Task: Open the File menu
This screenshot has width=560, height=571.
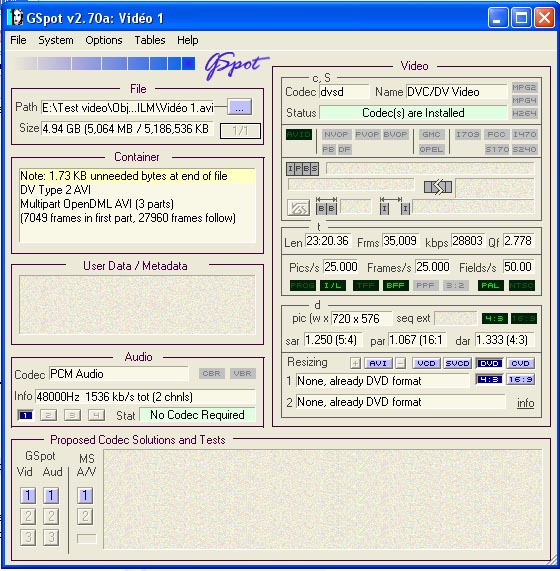Action: click(18, 40)
